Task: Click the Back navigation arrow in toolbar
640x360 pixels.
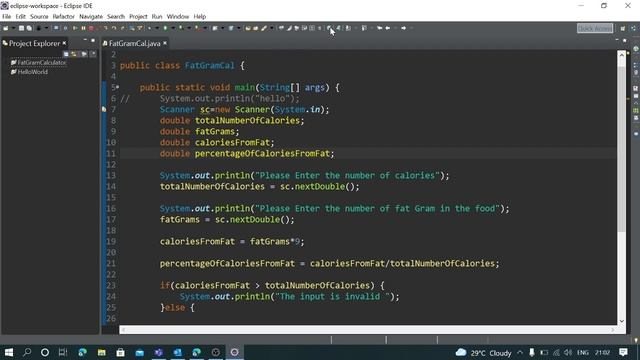Action: [x=388, y=28]
